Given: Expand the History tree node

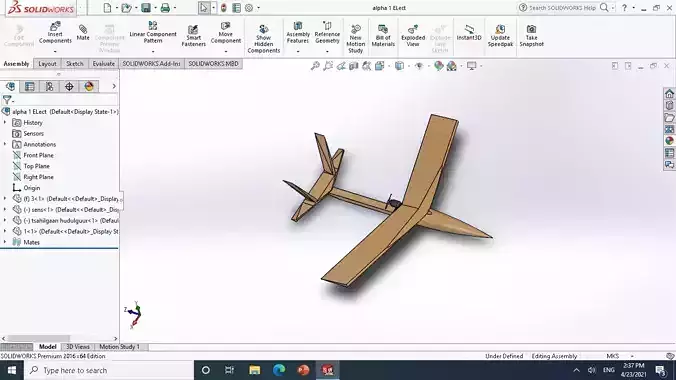Looking at the screenshot, I should point(5,122).
